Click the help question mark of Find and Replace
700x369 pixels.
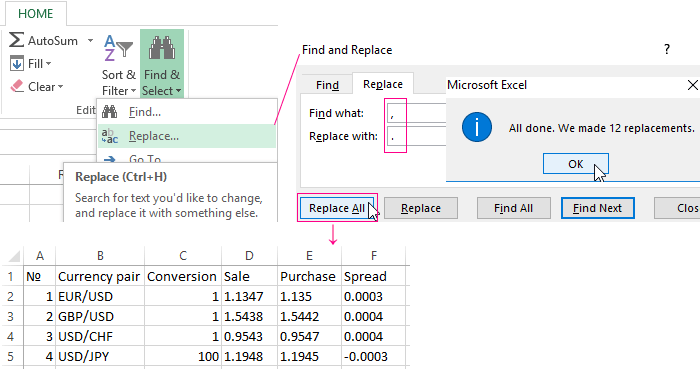tap(667, 49)
